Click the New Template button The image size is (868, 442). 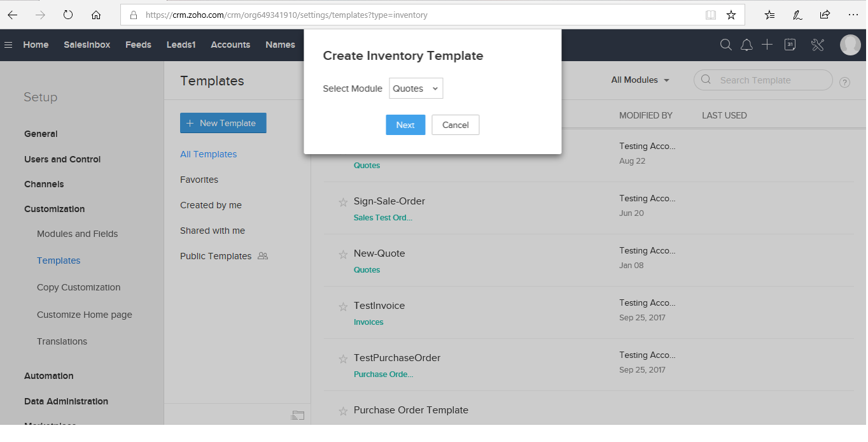coord(223,123)
